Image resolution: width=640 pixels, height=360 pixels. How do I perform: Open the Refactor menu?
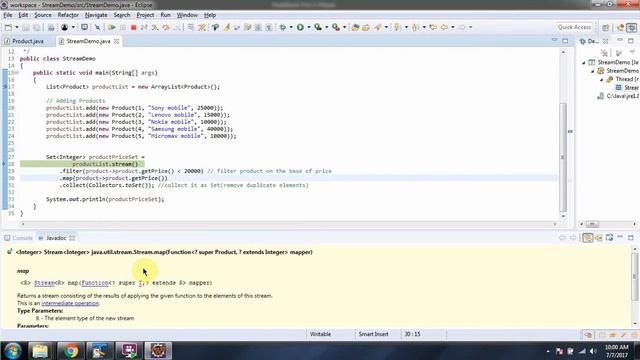pyautogui.click(x=68, y=15)
